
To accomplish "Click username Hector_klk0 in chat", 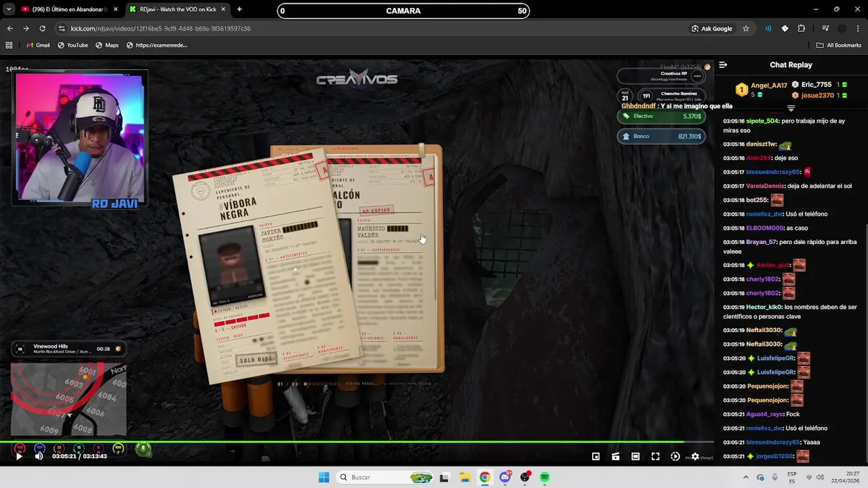I will click(764, 307).
